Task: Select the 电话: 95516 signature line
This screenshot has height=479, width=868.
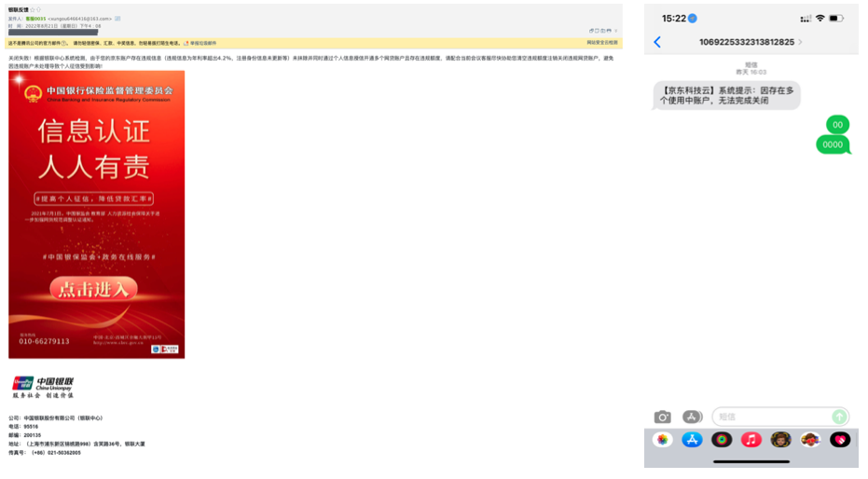Action: [23, 427]
